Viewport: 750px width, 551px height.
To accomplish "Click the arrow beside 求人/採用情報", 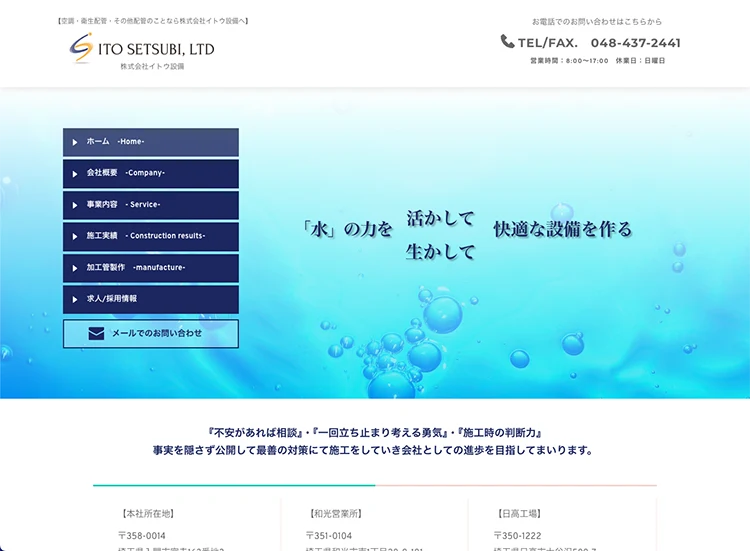I will click(75, 299).
